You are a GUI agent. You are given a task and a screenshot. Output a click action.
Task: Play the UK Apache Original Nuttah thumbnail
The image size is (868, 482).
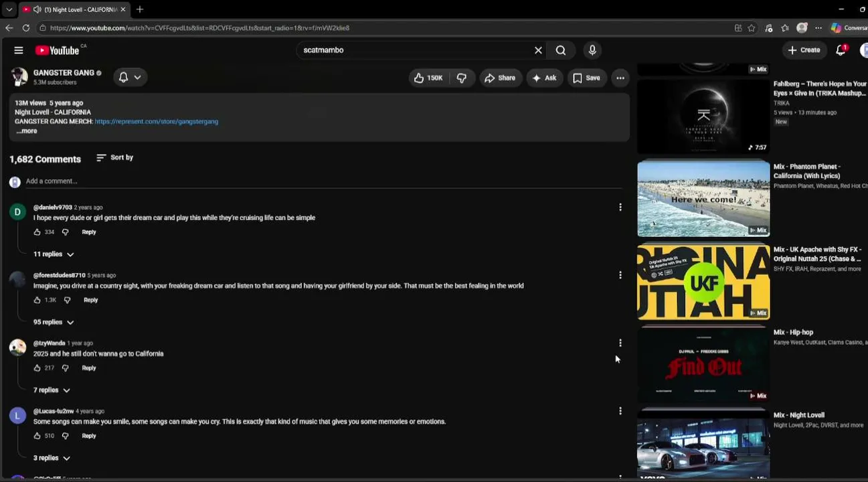tap(703, 282)
